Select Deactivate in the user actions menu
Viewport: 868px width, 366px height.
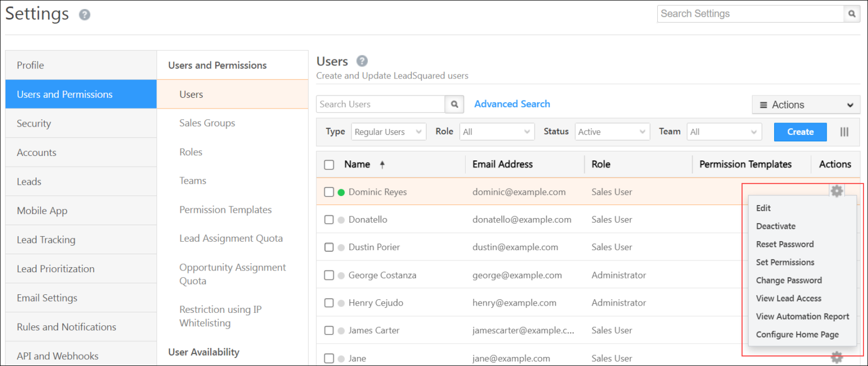(x=775, y=226)
